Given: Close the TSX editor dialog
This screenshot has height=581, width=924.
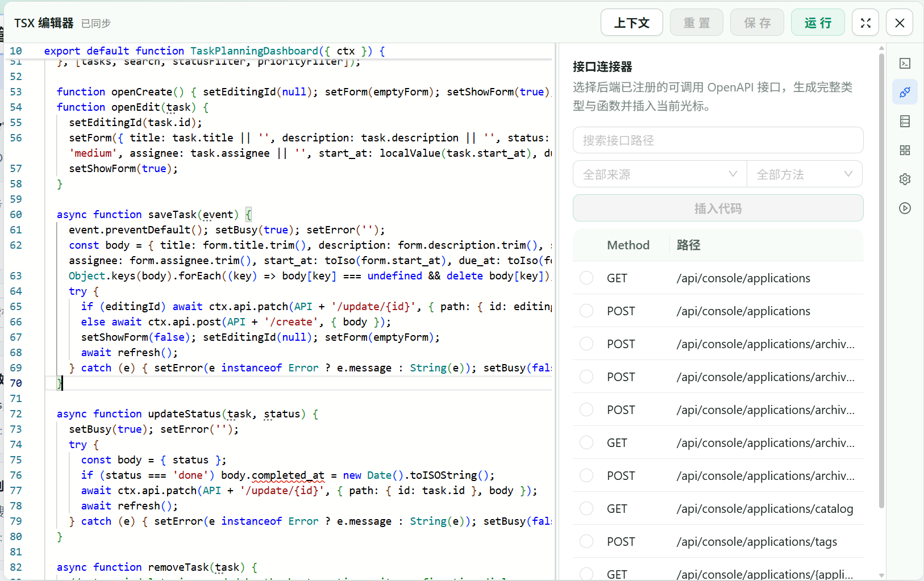Looking at the screenshot, I should 900,23.
